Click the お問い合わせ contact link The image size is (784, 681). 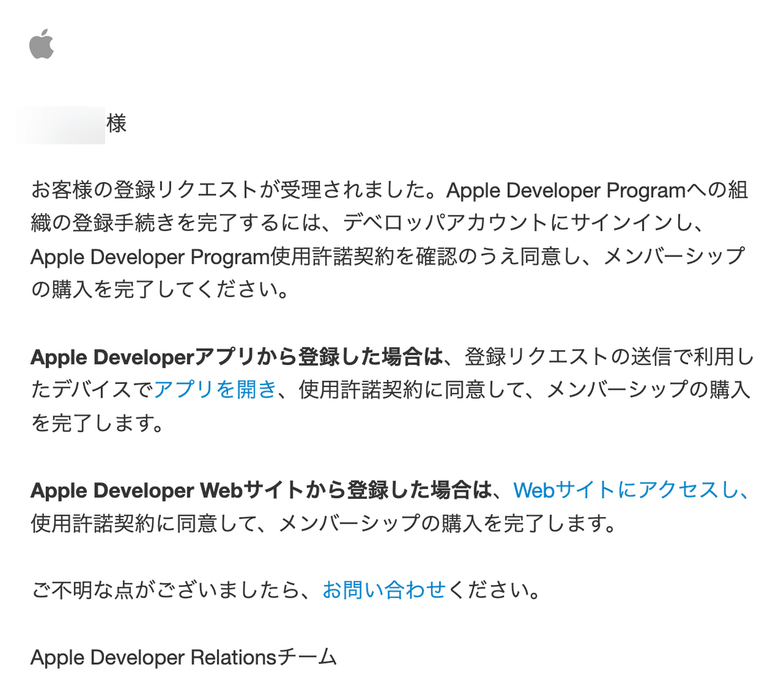384,590
